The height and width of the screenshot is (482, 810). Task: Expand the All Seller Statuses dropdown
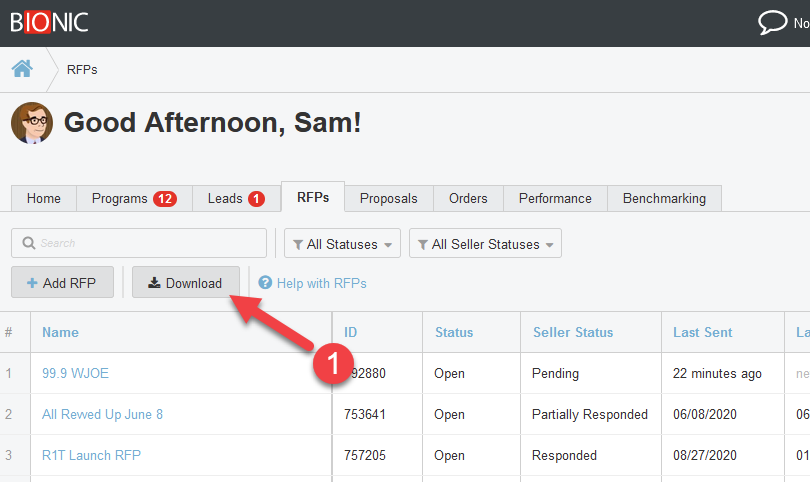485,244
